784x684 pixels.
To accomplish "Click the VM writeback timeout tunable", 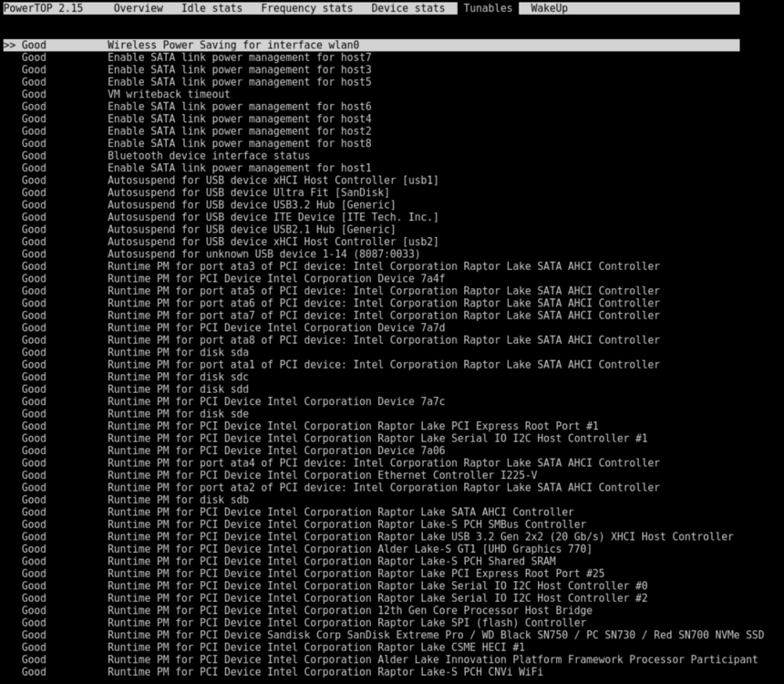I will click(x=126, y=94).
